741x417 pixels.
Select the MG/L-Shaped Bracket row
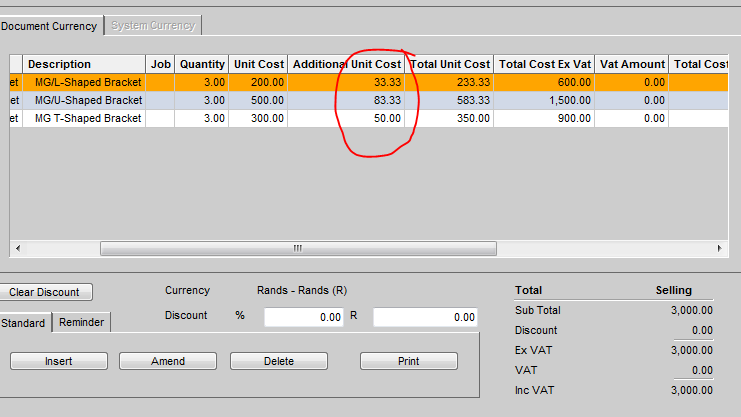[88, 82]
